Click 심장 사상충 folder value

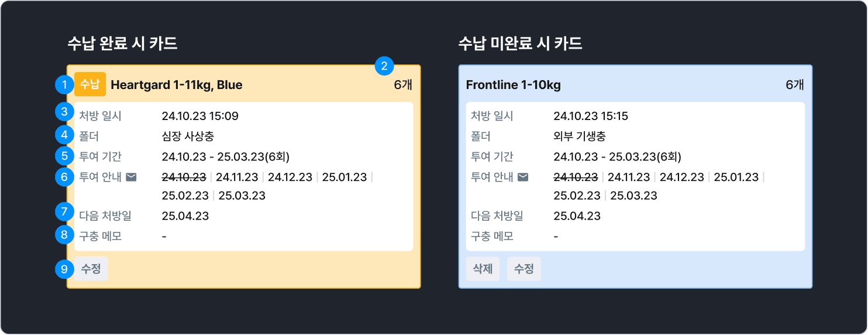point(188,136)
